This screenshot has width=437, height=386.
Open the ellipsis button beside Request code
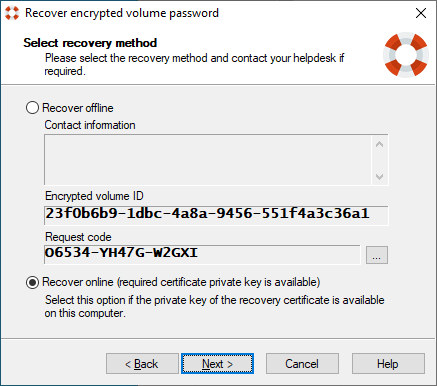pos(377,255)
